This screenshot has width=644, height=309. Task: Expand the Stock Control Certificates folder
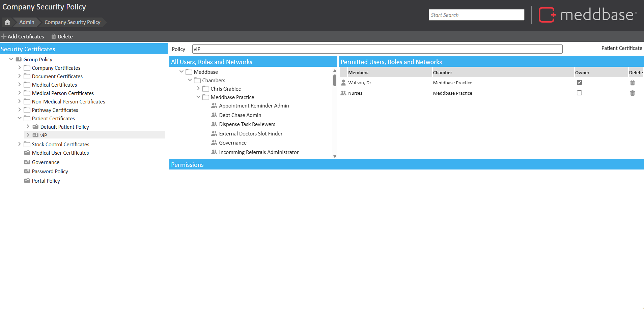20,144
